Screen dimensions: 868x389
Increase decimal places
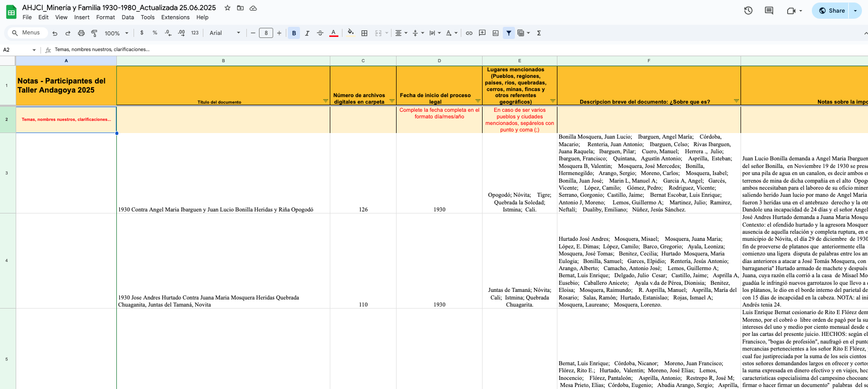pyautogui.click(x=182, y=33)
